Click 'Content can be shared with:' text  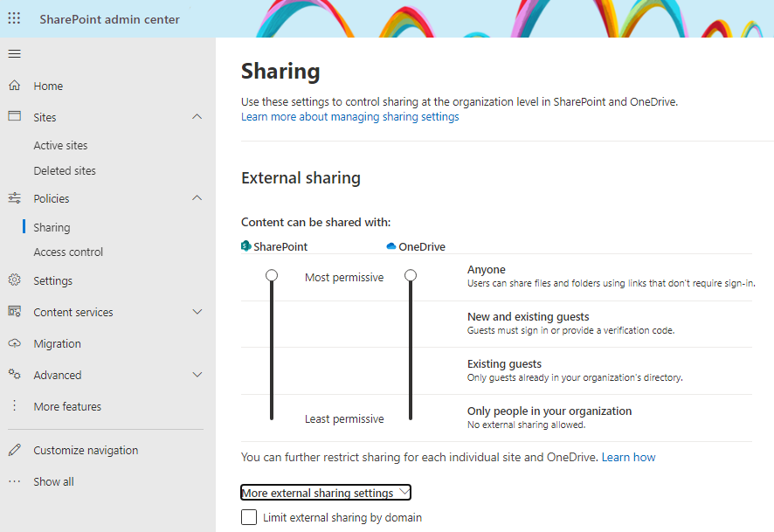pyautogui.click(x=316, y=223)
